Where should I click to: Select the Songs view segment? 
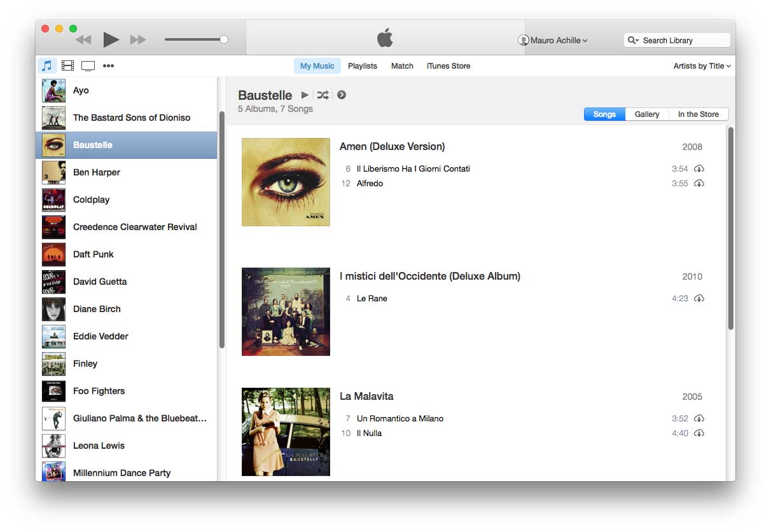(604, 114)
